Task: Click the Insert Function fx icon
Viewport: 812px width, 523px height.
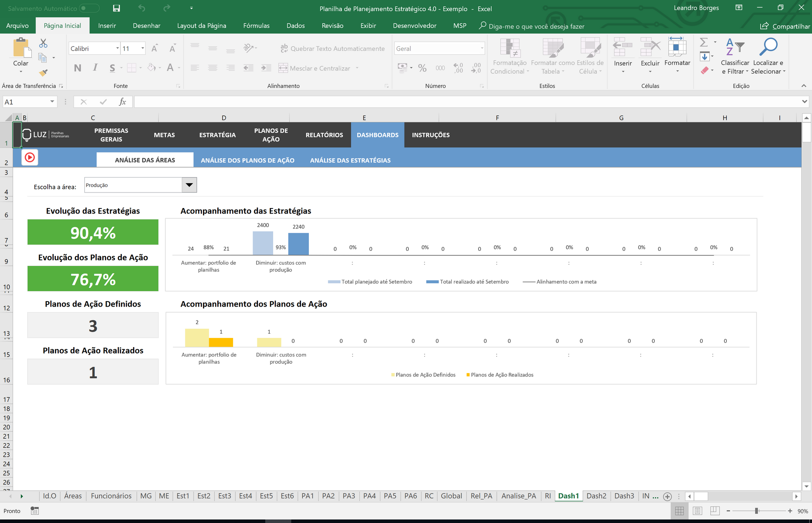Action: [x=123, y=102]
